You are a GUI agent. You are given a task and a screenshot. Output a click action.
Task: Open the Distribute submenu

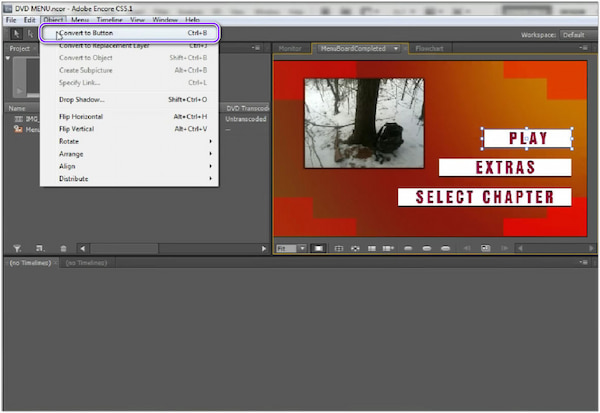pyautogui.click(x=129, y=178)
